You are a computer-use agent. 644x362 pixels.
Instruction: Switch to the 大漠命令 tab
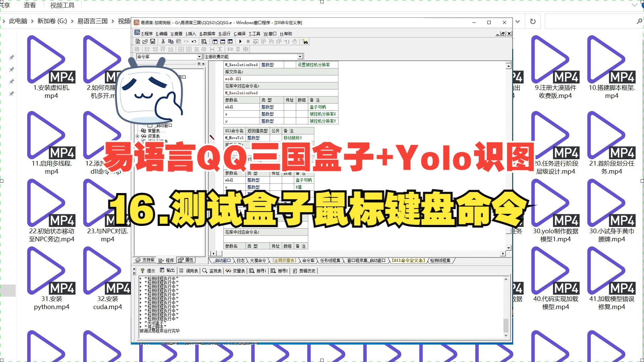[258, 260]
